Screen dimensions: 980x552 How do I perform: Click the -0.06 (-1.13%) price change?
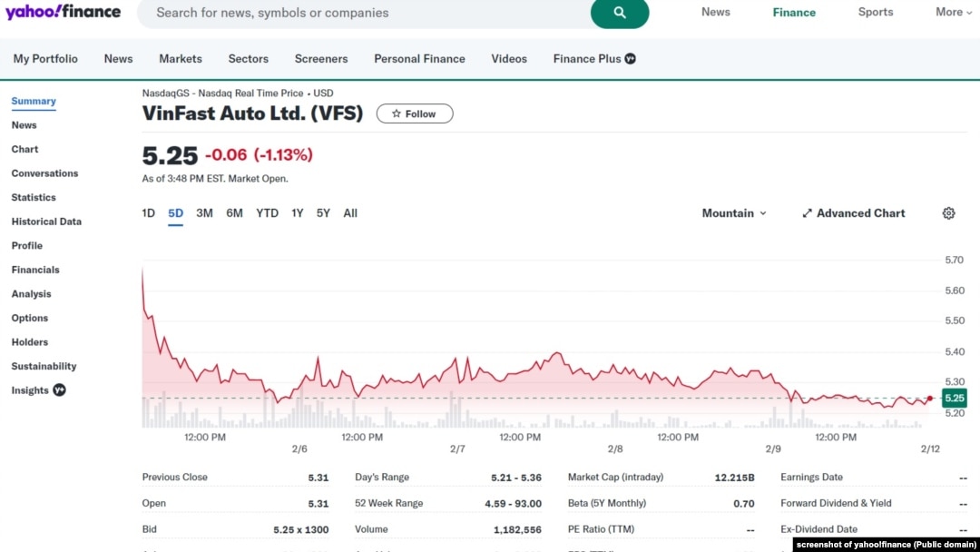pos(259,155)
